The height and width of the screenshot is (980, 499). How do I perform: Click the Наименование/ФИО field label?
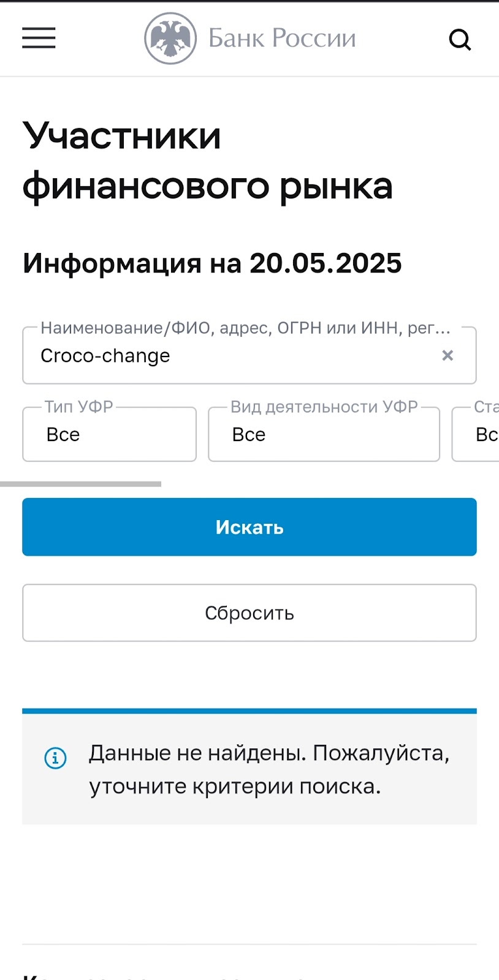tap(245, 328)
